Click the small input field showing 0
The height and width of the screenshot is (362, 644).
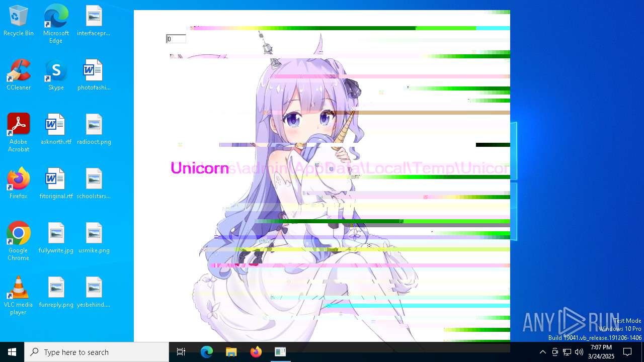point(176,39)
